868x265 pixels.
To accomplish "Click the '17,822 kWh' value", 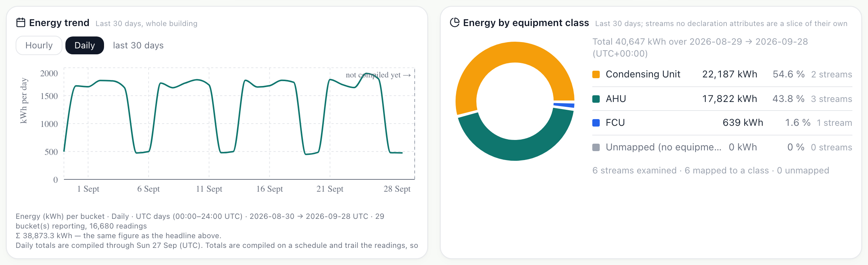I will 729,99.
